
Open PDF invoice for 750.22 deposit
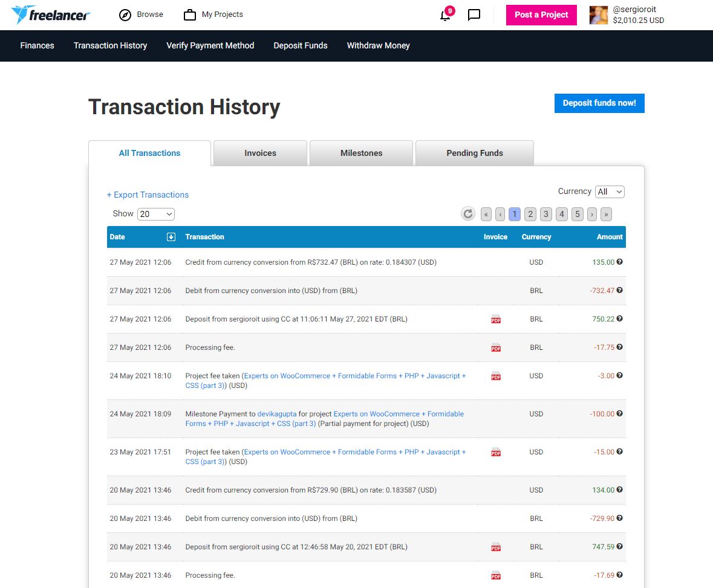pyautogui.click(x=496, y=320)
